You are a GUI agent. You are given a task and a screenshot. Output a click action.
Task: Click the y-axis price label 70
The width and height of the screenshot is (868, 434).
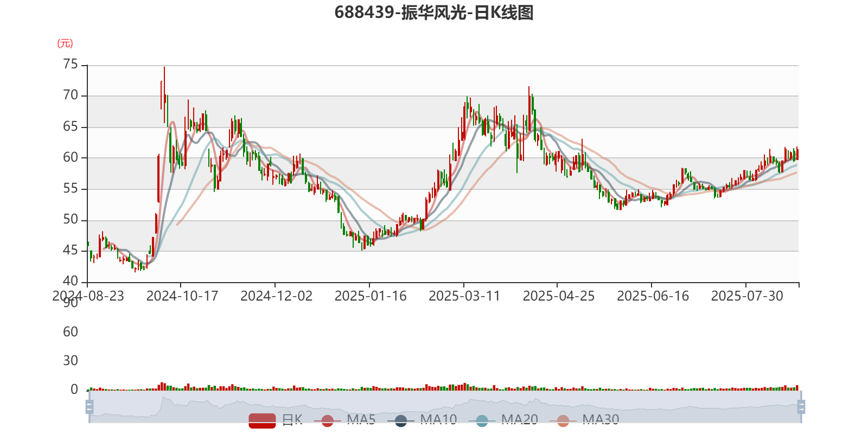click(71, 95)
